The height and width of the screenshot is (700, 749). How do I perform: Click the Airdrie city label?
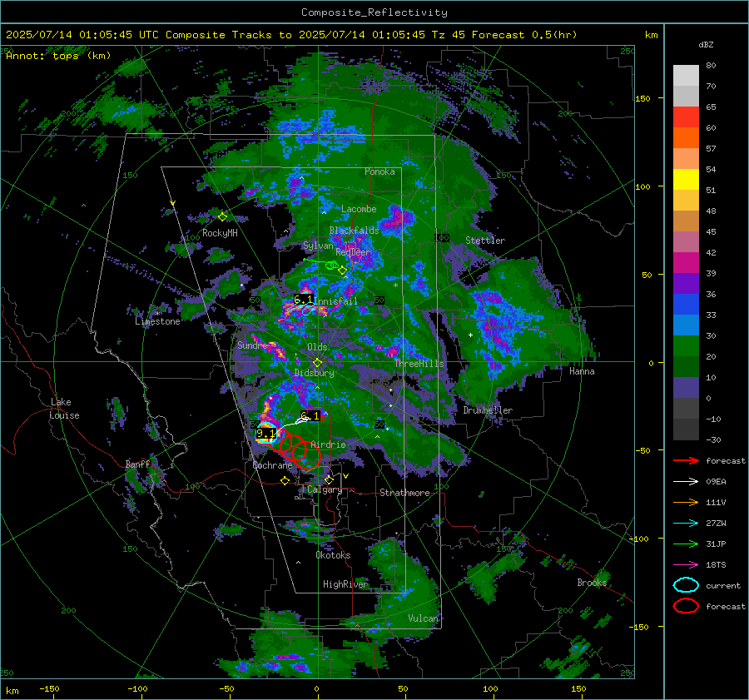(x=328, y=444)
